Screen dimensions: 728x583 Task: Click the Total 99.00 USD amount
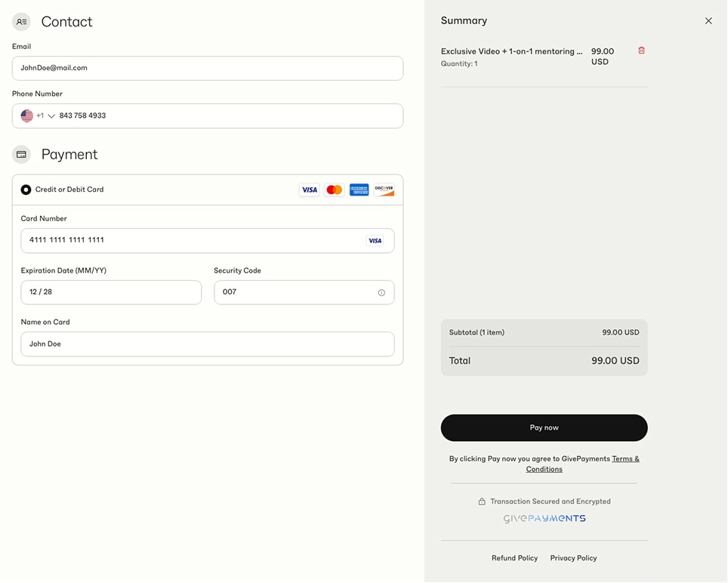click(615, 361)
